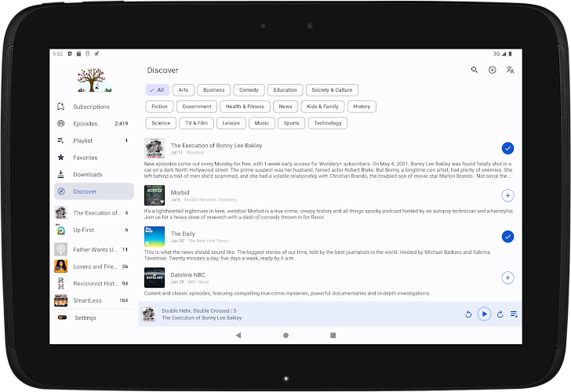
Task: Select the Kids & Family chip
Action: (322, 107)
